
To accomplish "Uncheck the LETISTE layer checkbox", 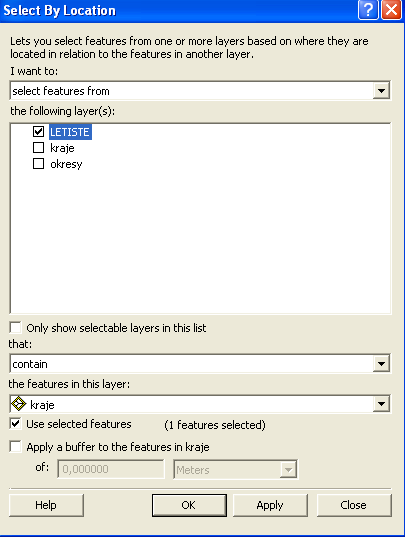I will coord(38,131).
